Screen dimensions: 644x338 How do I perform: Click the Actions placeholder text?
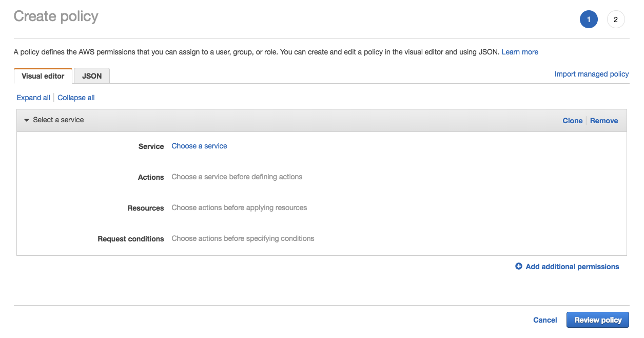tap(237, 177)
